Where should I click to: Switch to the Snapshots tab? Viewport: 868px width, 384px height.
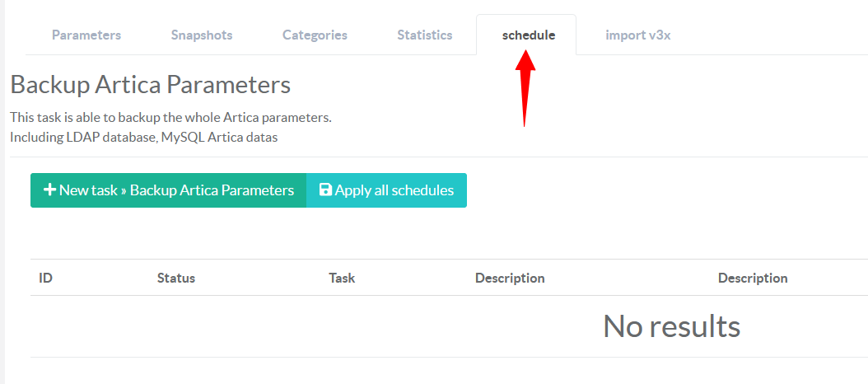(202, 35)
